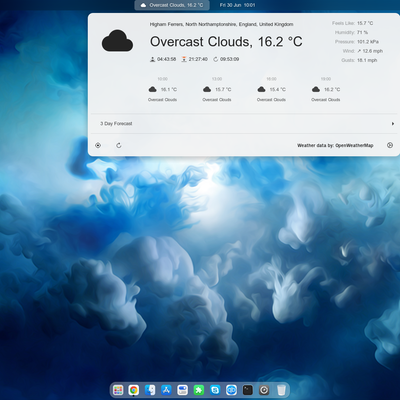Click the 15.4 °C forecast temperature
Image resolution: width=400 pixels, height=400 pixels.
click(x=278, y=89)
